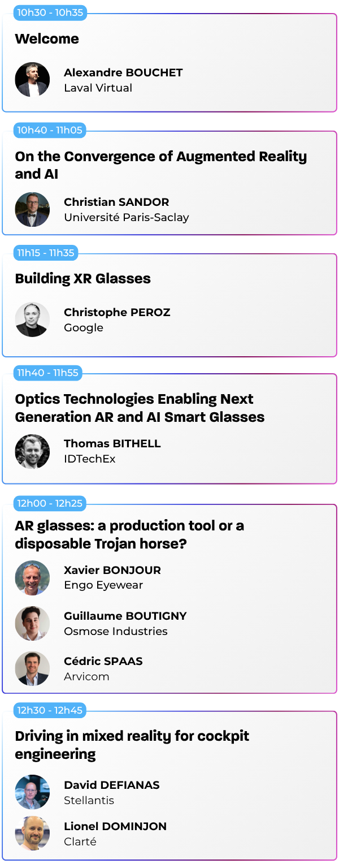
Task: Open the Optics Technologies session title
Action: pos(140,408)
